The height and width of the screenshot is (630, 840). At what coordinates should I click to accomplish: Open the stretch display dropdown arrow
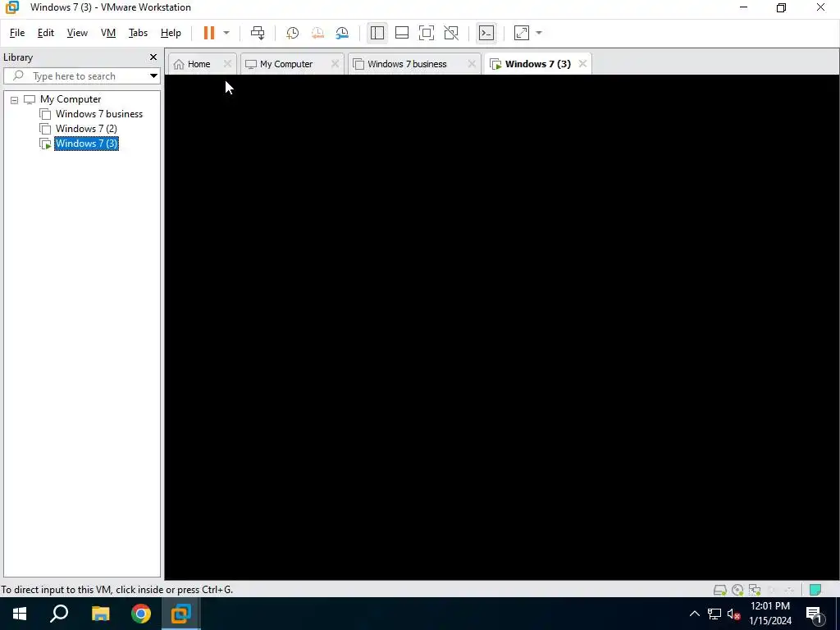click(539, 33)
